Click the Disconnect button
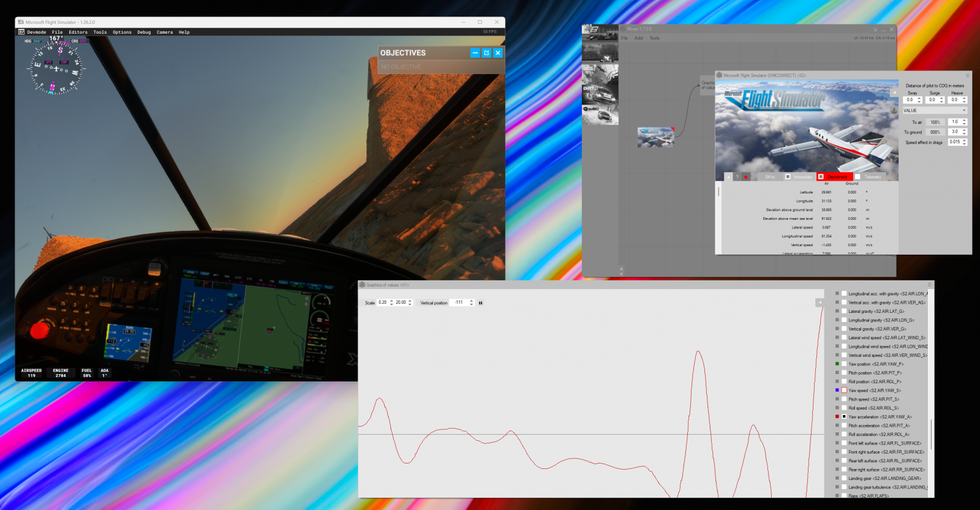This screenshot has height=510, width=980. click(835, 177)
